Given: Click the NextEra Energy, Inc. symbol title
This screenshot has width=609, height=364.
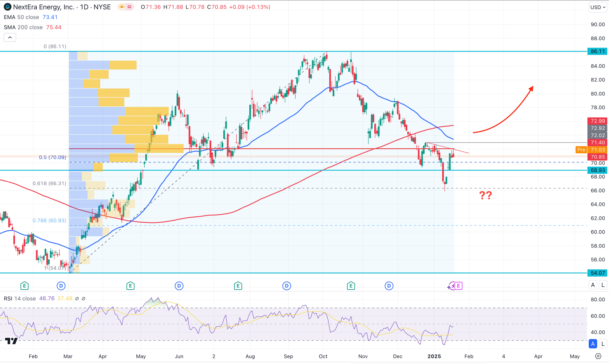Looking at the screenshot, I should [44, 7].
